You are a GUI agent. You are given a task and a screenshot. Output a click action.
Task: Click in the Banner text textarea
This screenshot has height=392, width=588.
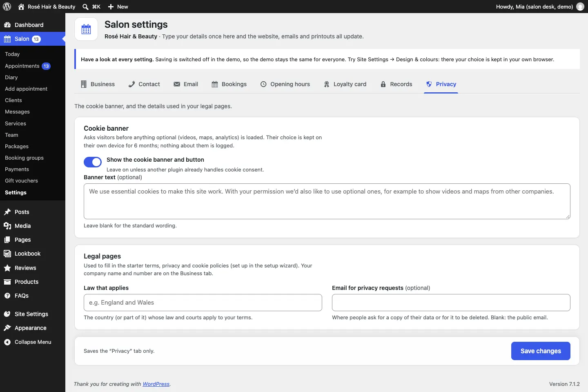point(327,201)
